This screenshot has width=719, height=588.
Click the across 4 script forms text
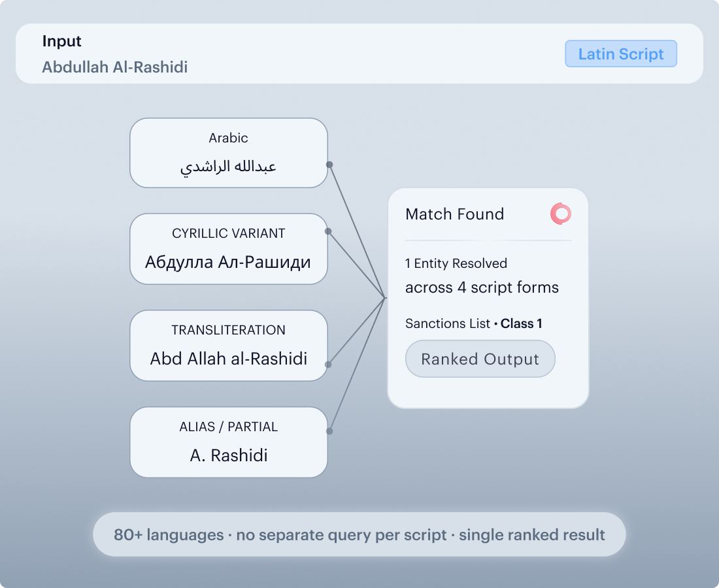pos(482,287)
